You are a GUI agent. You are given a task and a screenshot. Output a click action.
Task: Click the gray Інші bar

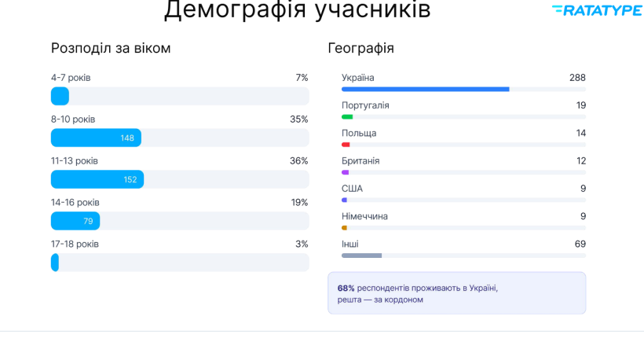click(x=361, y=256)
